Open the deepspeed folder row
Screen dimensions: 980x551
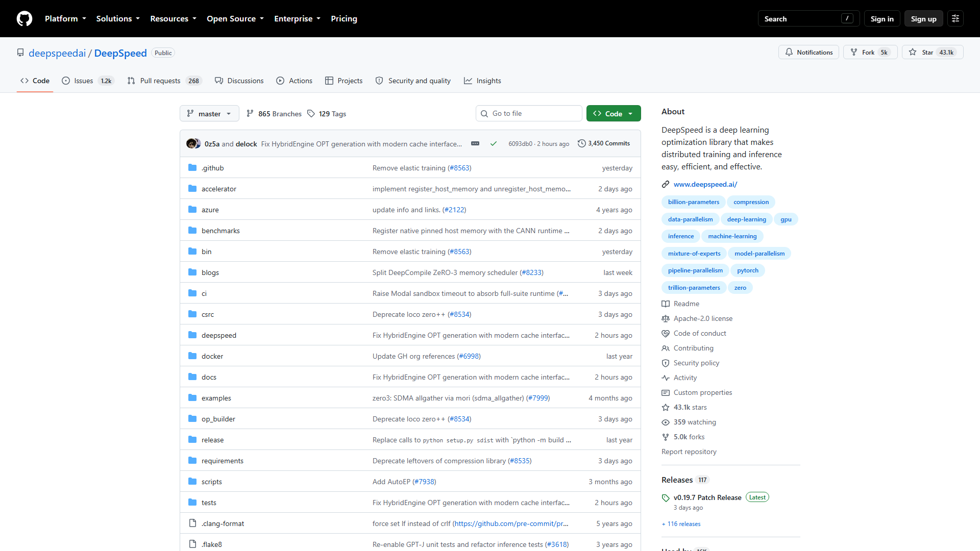pyautogui.click(x=410, y=335)
